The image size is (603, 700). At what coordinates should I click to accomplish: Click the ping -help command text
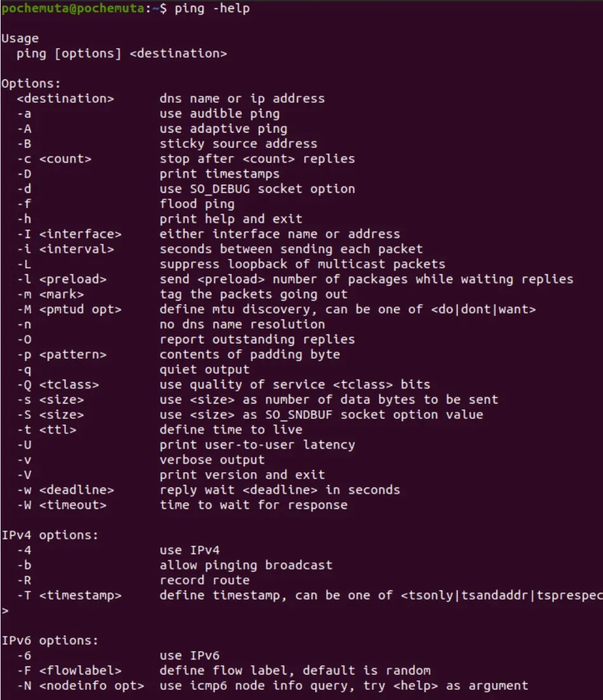point(212,8)
